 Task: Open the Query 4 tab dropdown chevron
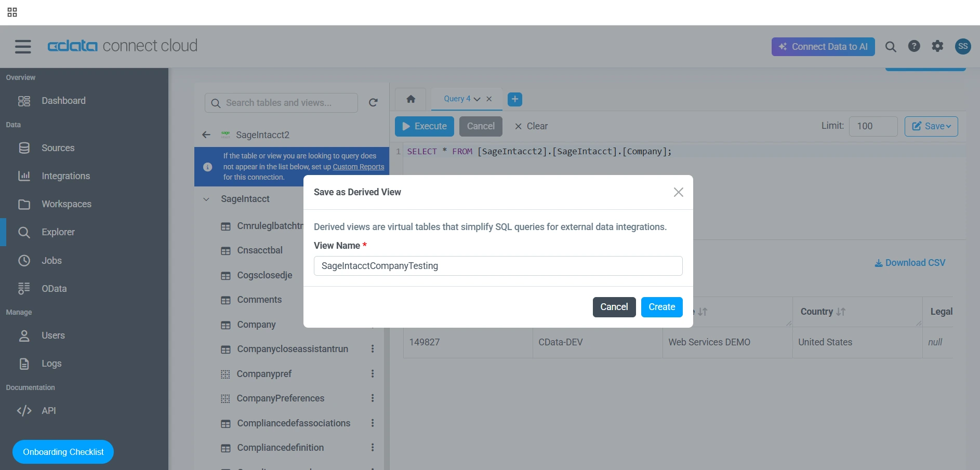pos(477,99)
